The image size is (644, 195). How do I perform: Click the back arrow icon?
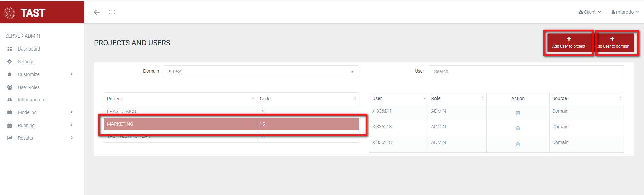pyautogui.click(x=97, y=12)
